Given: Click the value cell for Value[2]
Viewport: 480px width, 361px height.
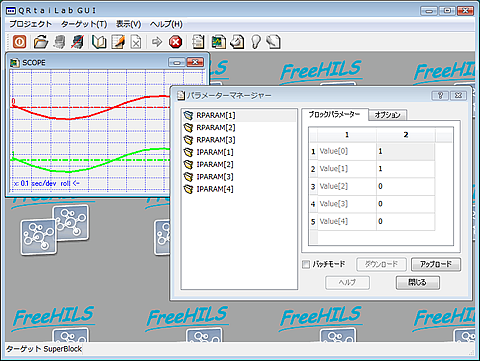Looking at the screenshot, I should 405,187.
